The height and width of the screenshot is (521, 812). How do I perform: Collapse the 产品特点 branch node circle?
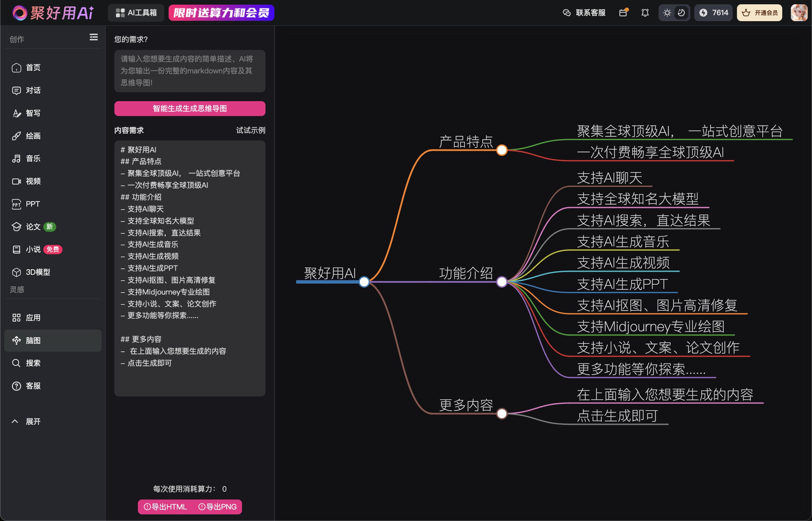coord(502,150)
